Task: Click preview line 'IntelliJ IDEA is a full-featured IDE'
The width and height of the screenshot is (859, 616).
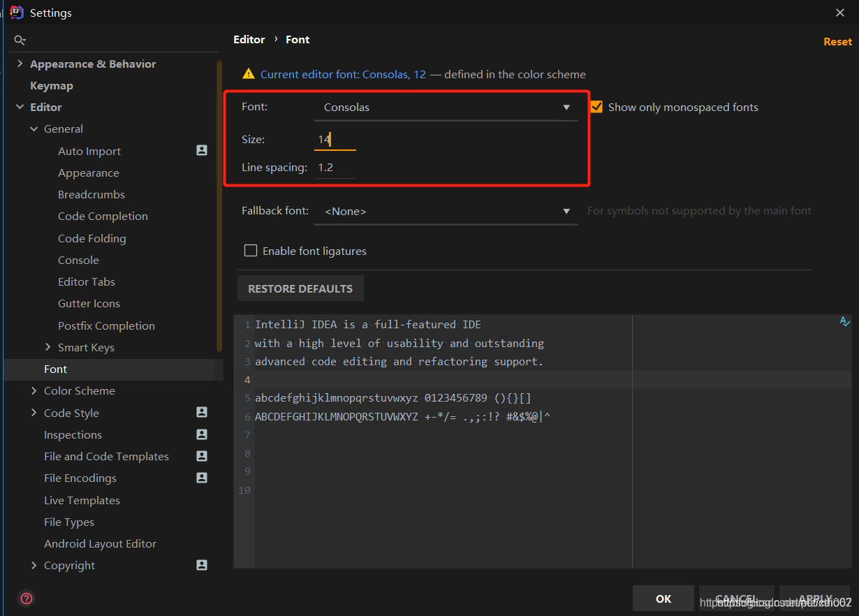Action: click(368, 325)
